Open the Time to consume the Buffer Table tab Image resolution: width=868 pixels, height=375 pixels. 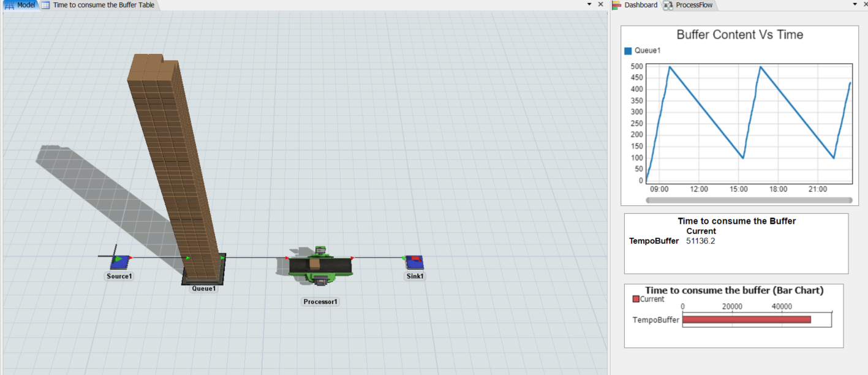click(98, 5)
